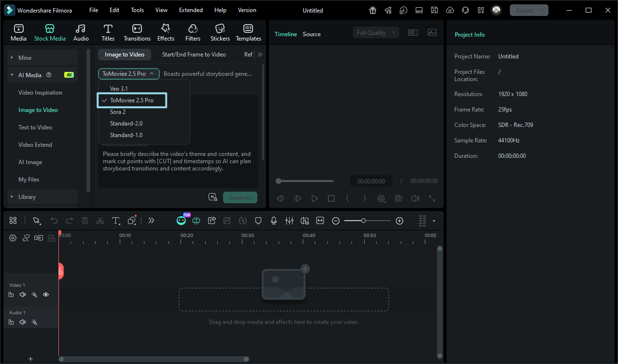Open the Tools menu
Screen dimensions: 618x364
[x=138, y=10]
